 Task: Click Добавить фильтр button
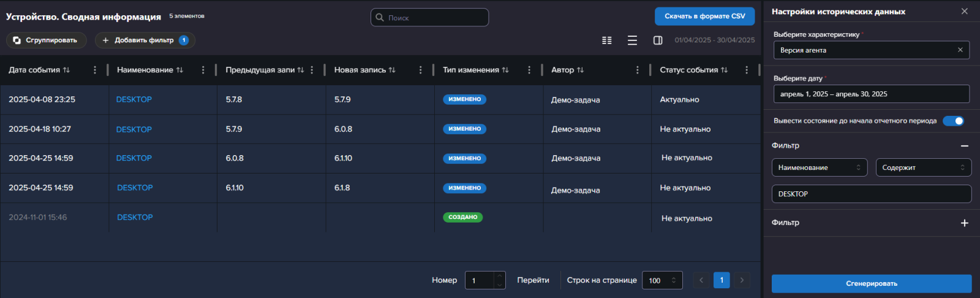click(145, 40)
